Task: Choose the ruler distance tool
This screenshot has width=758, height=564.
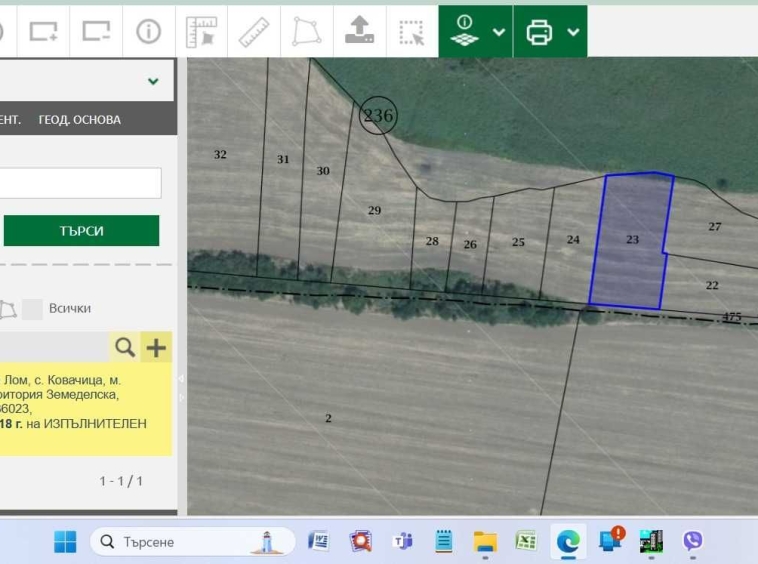Action: coord(254,32)
